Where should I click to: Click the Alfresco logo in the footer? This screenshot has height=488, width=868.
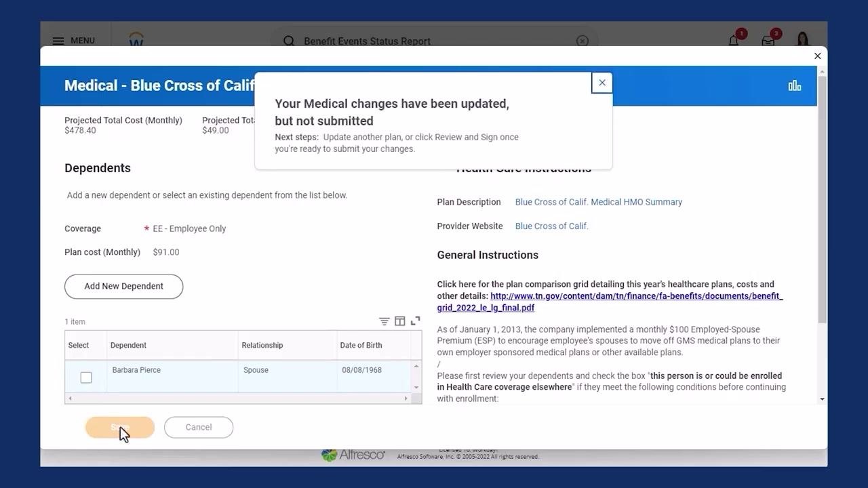[353, 455]
